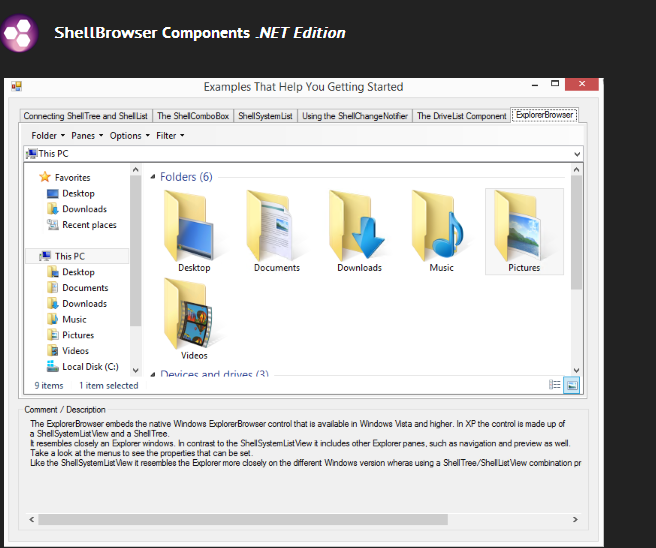Click description scroll left arrow
The height and width of the screenshot is (548, 656).
(32, 519)
